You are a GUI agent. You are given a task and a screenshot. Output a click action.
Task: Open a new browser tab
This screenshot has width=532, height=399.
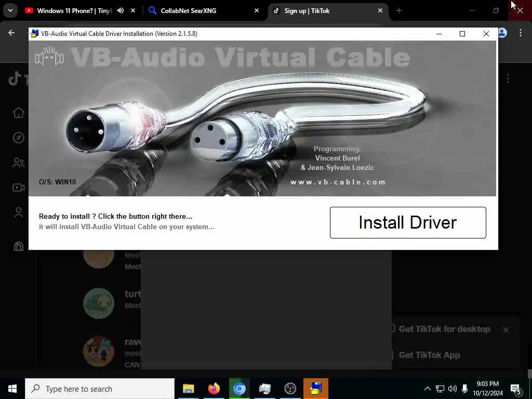(x=399, y=10)
